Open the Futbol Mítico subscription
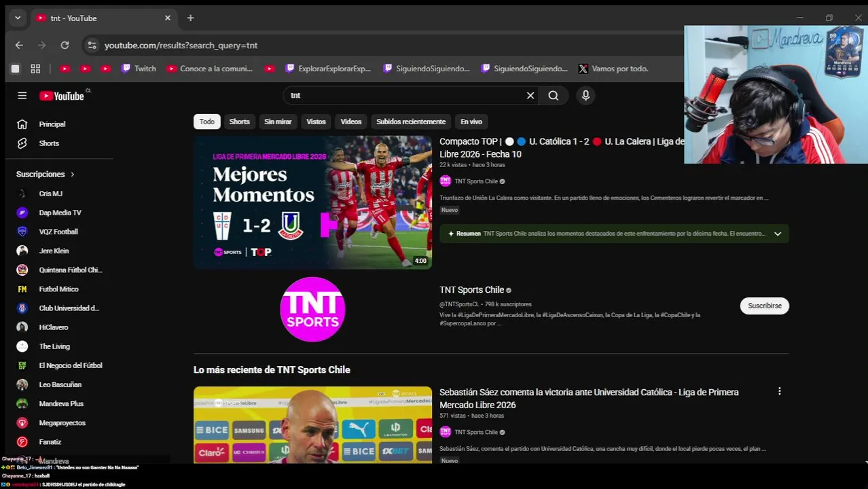Viewport: 868px width, 489px height. (x=59, y=289)
